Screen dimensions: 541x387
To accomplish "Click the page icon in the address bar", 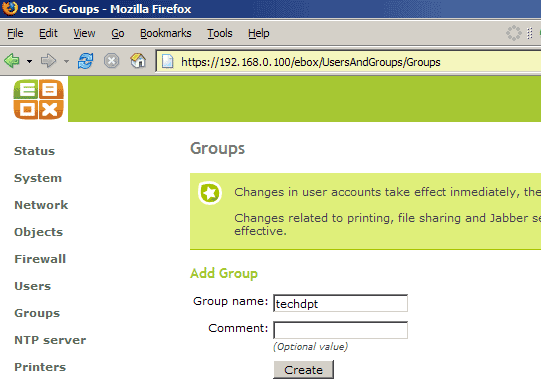I will click(168, 62).
